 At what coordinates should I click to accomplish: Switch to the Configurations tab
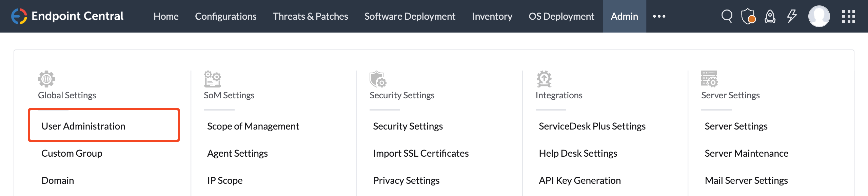point(226,16)
